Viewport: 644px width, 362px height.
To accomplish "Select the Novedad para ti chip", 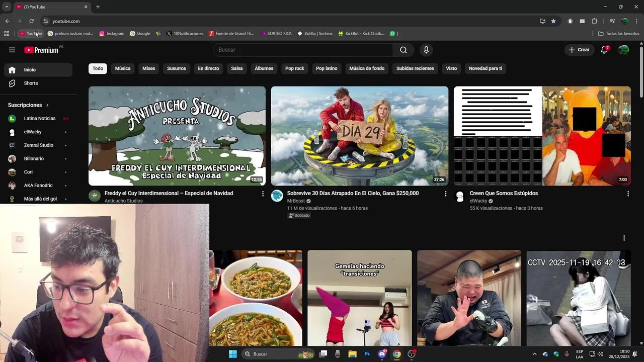I will coord(486,68).
